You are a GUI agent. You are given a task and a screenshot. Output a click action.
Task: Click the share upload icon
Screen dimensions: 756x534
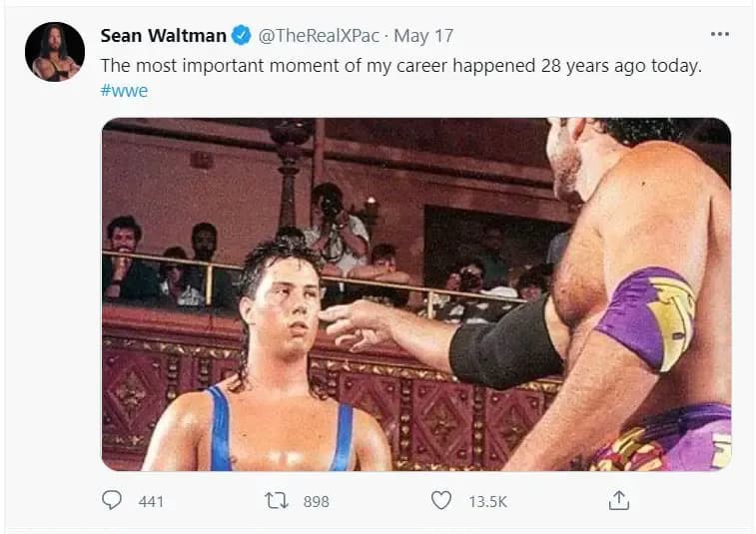click(618, 500)
